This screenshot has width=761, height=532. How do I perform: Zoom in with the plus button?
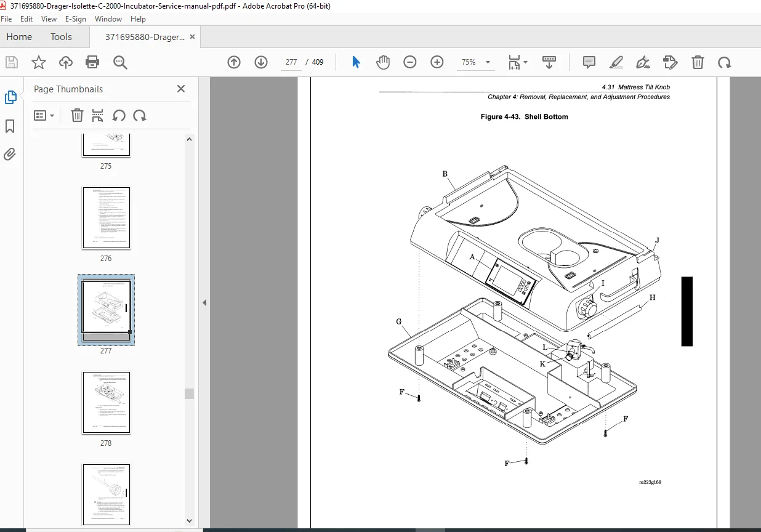click(437, 62)
